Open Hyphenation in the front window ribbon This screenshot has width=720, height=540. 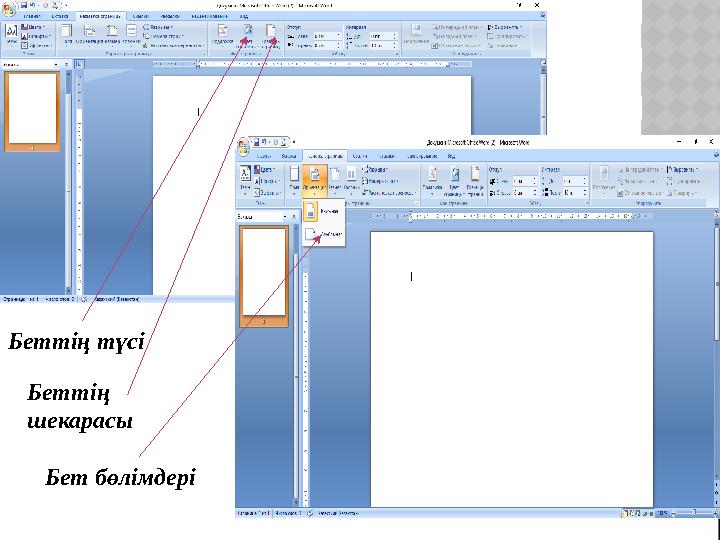(x=388, y=193)
